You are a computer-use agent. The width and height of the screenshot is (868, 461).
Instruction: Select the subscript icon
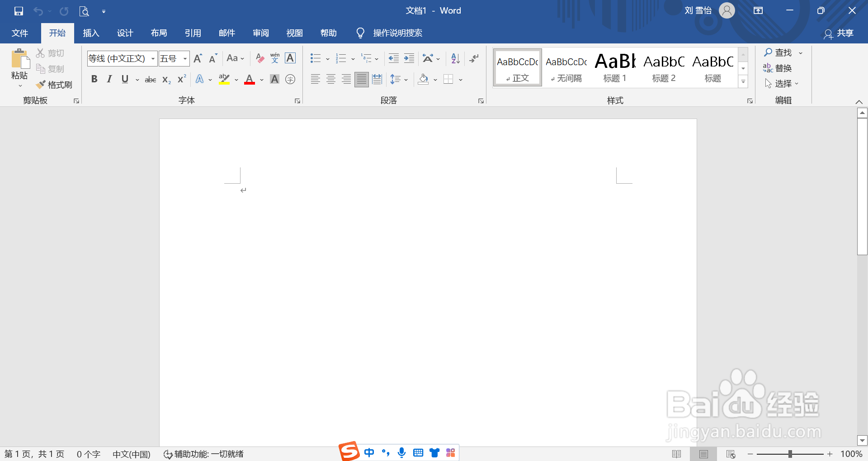[x=165, y=79]
